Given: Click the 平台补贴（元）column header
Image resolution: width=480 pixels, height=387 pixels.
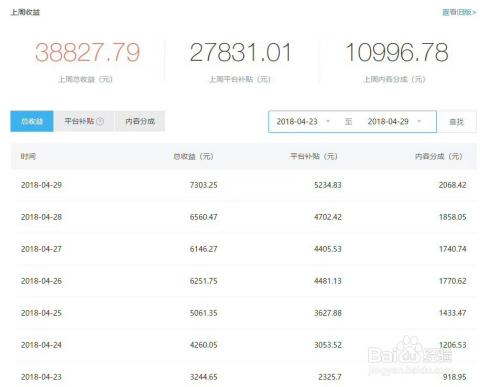Looking at the screenshot, I should tap(314, 156).
